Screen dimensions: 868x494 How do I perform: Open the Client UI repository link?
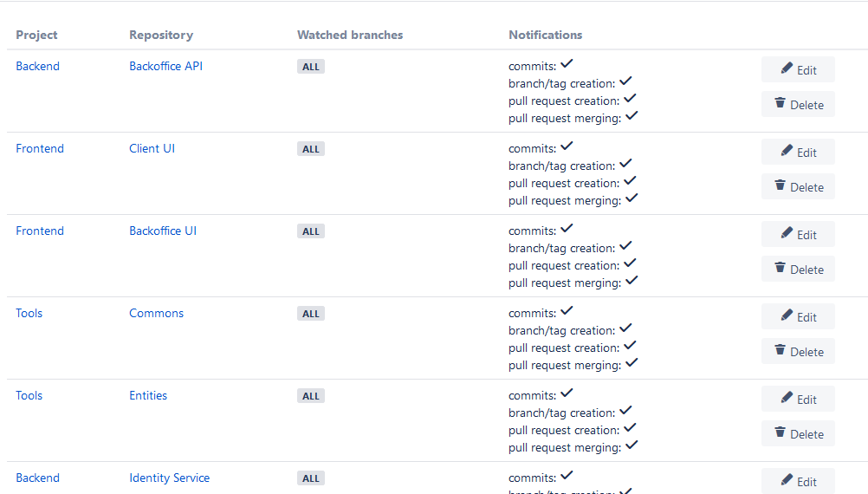(152, 148)
